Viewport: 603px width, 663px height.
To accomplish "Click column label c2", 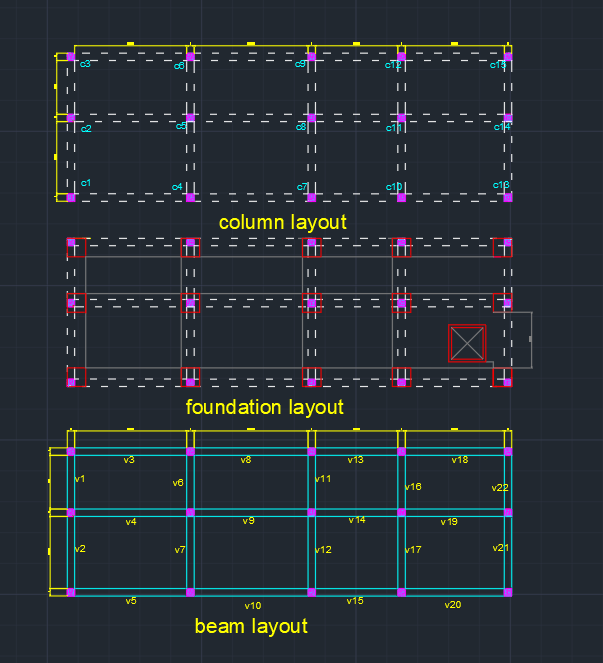I will (x=86, y=128).
